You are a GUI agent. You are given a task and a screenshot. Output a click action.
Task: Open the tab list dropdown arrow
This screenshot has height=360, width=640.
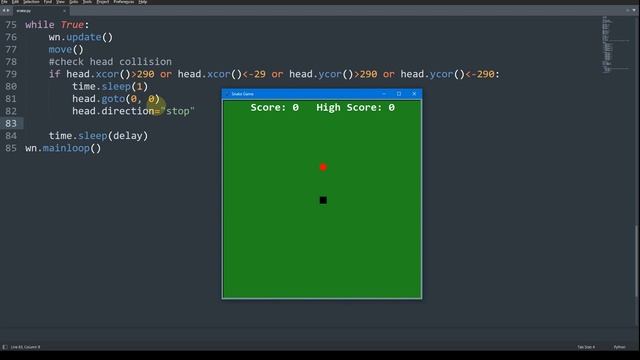coord(634,10)
